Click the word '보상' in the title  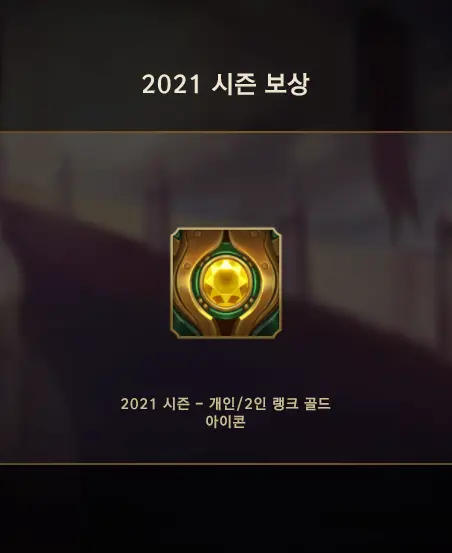click(x=287, y=84)
